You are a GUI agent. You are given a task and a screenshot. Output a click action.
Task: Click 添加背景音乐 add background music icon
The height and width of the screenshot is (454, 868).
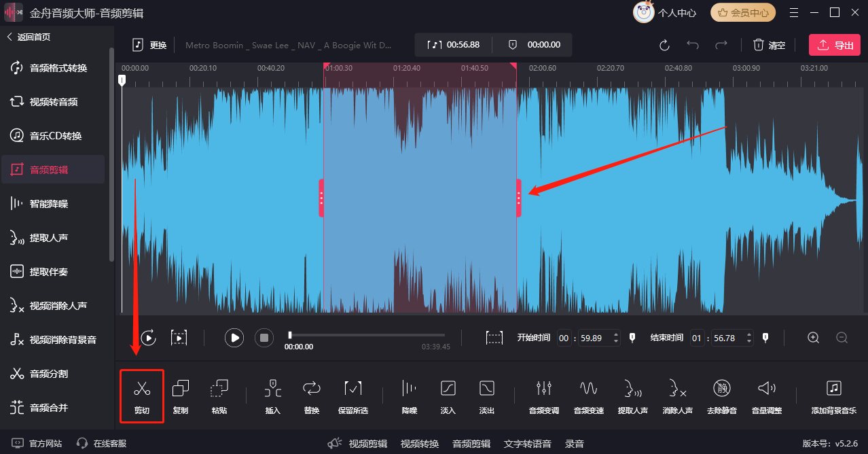833,389
